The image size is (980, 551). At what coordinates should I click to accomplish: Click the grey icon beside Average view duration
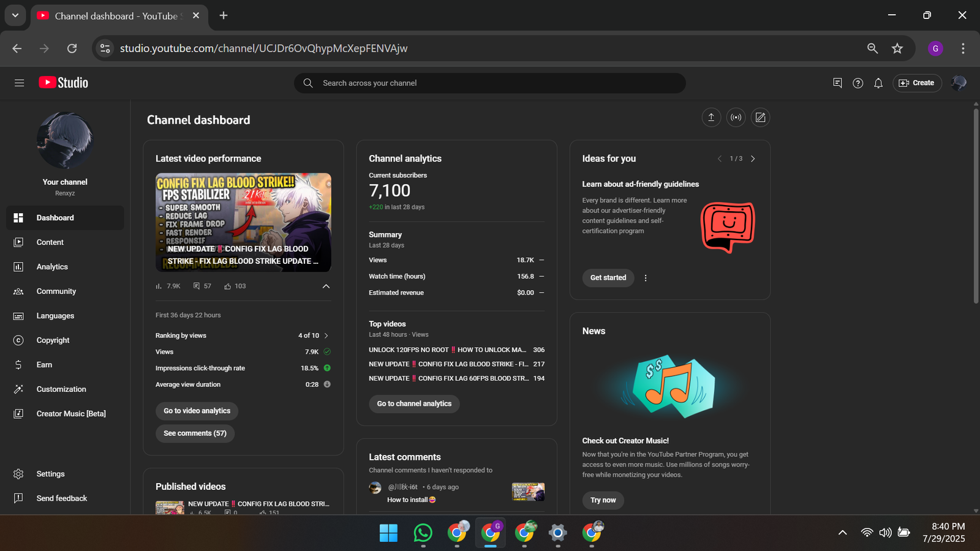click(327, 384)
